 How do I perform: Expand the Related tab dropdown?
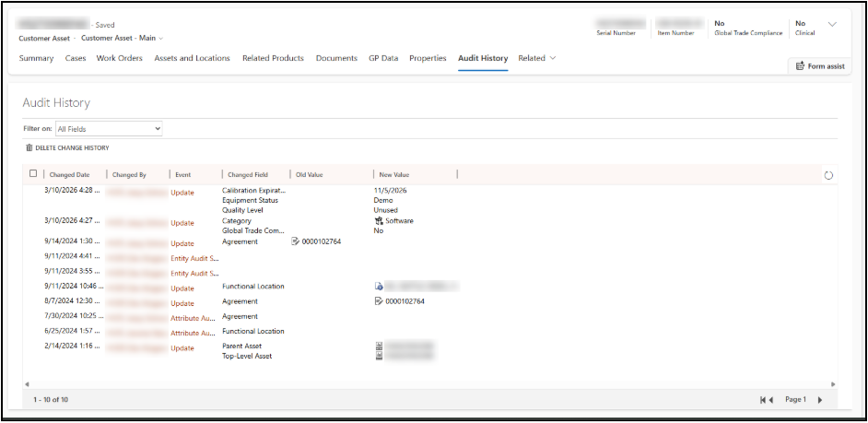[x=553, y=58]
